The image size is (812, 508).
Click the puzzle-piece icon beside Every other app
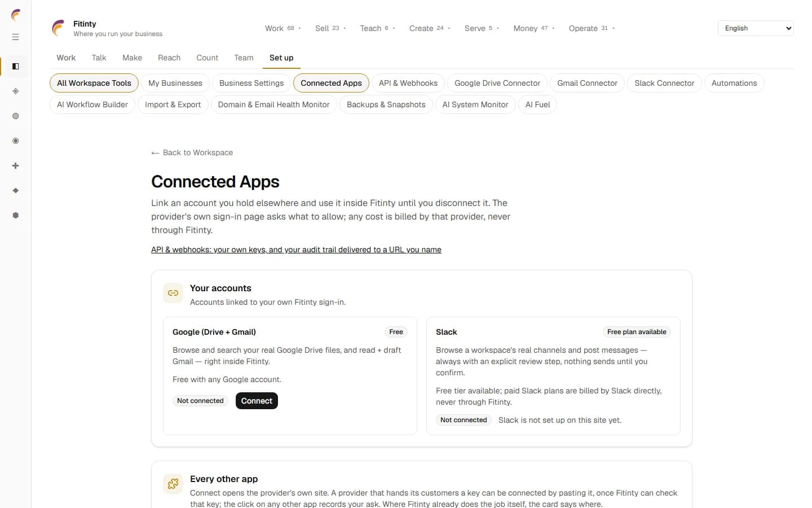point(173,484)
